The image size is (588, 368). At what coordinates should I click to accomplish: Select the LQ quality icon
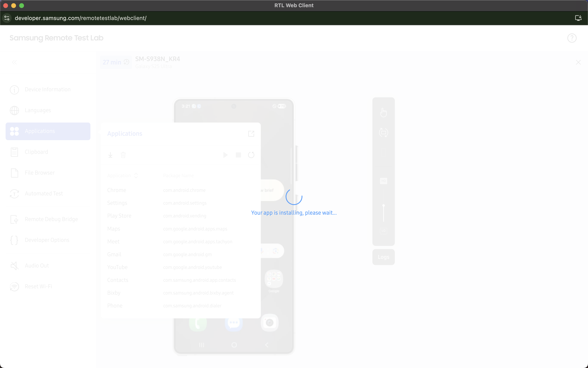tap(383, 231)
